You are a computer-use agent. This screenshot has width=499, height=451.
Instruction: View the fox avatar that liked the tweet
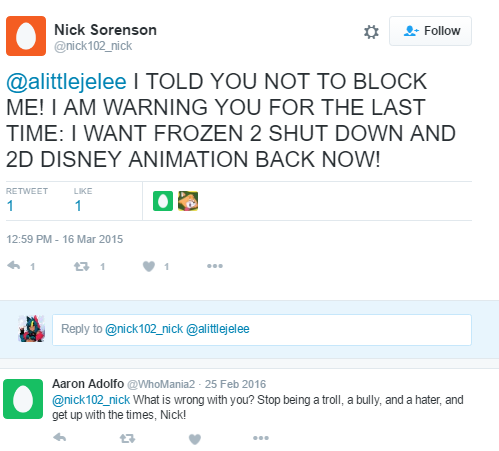(x=188, y=201)
